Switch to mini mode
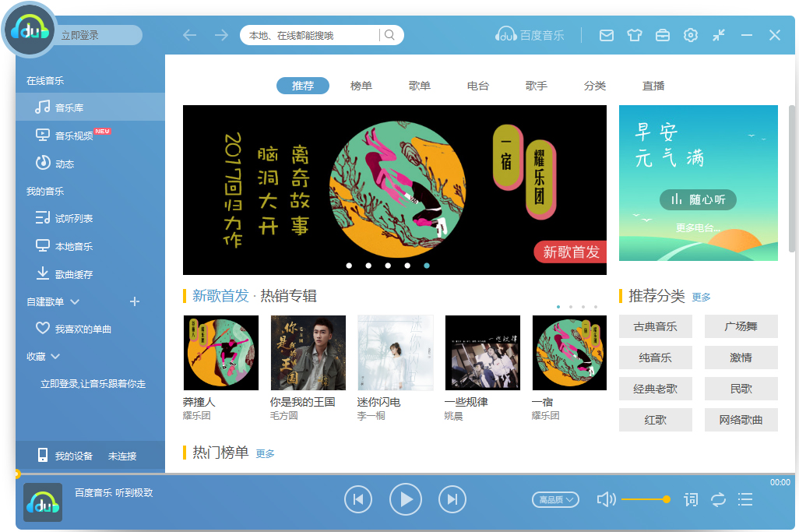 [718, 35]
